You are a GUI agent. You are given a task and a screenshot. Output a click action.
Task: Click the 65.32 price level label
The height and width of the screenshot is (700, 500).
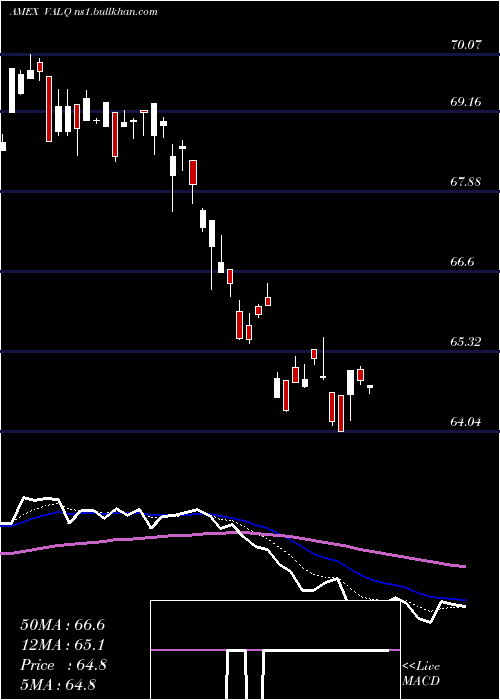point(466,342)
